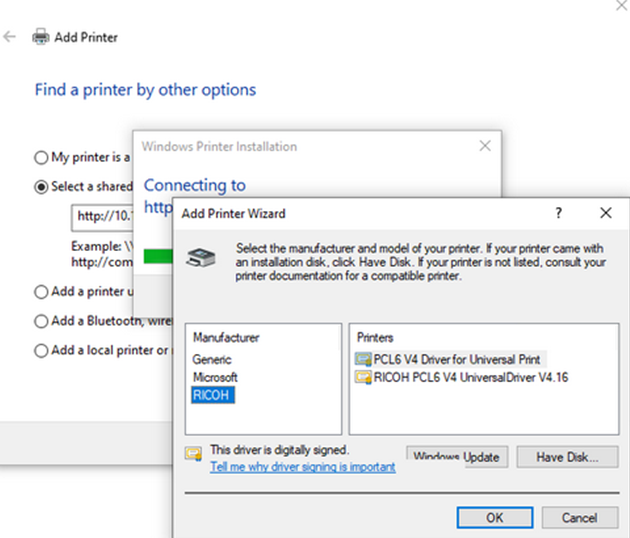
Task: Close the Add Printer Wizard dialog
Action: point(605,213)
